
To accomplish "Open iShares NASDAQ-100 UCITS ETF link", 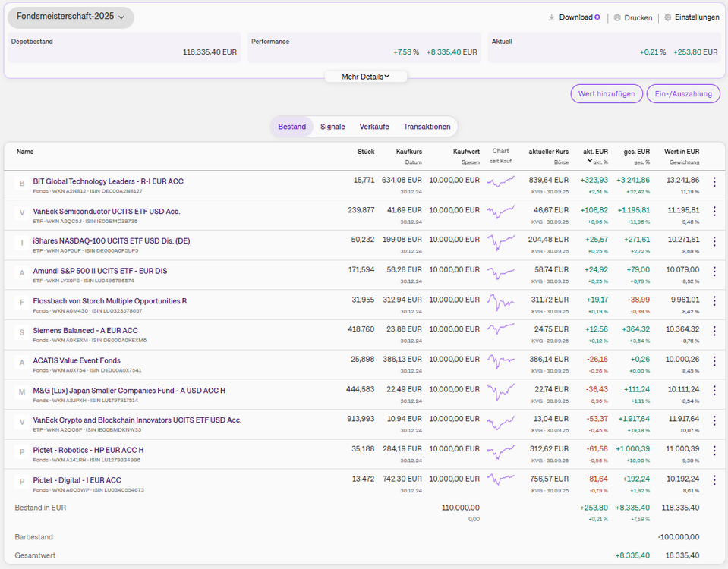I will point(111,241).
